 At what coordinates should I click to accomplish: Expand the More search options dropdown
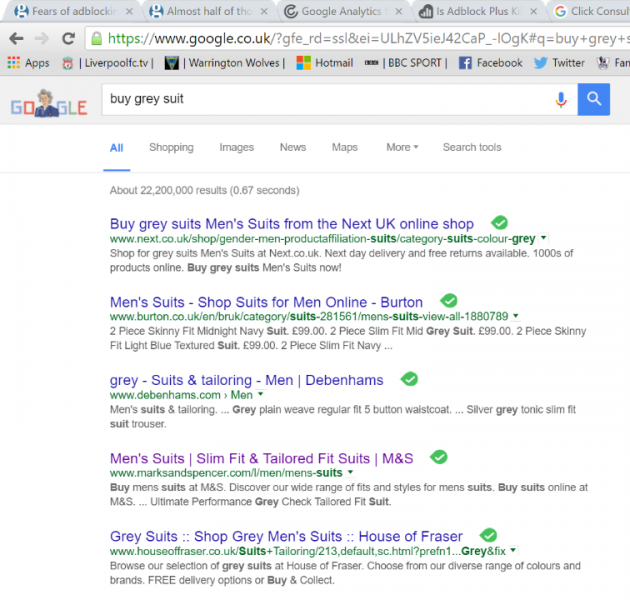coord(402,147)
